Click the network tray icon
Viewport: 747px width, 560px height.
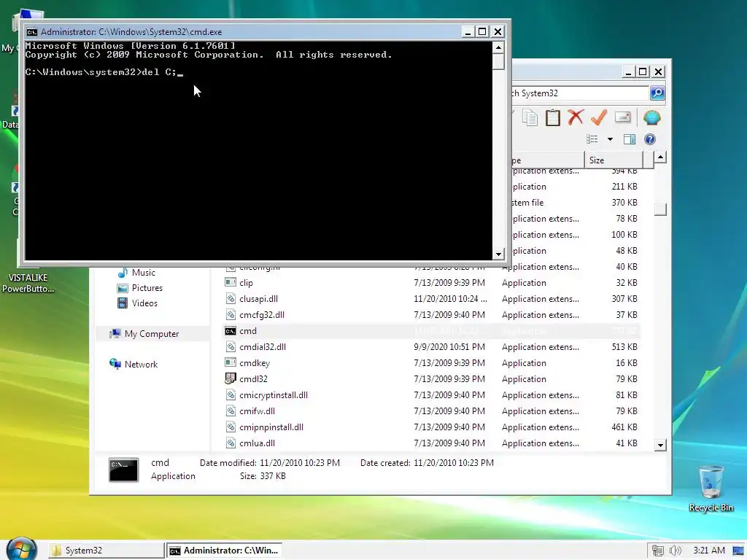[x=658, y=551]
